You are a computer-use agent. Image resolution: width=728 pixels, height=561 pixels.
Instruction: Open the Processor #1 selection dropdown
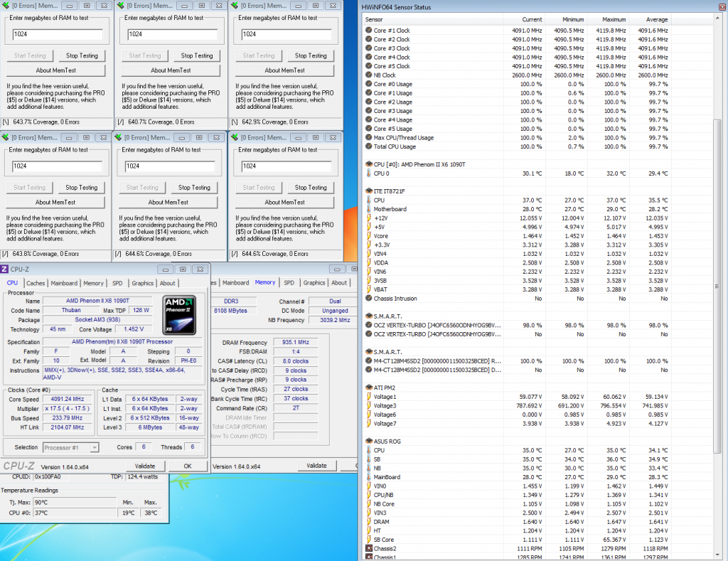pos(70,447)
